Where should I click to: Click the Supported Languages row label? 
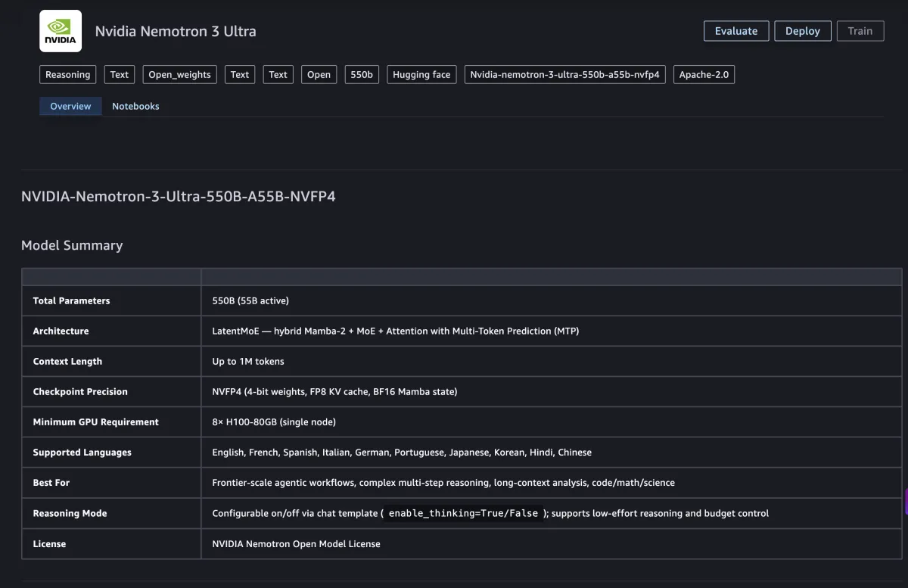click(82, 452)
